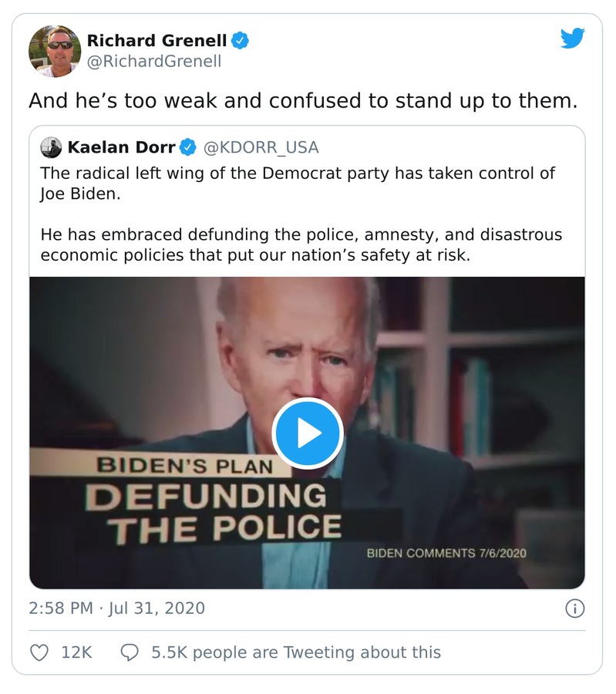616x694 pixels.
Task: Like the tweet with the heart icon
Action: tap(39, 652)
